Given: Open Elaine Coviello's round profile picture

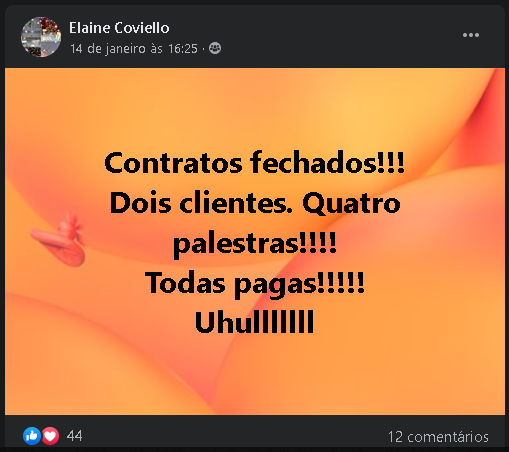Looking at the screenshot, I should point(41,37).
